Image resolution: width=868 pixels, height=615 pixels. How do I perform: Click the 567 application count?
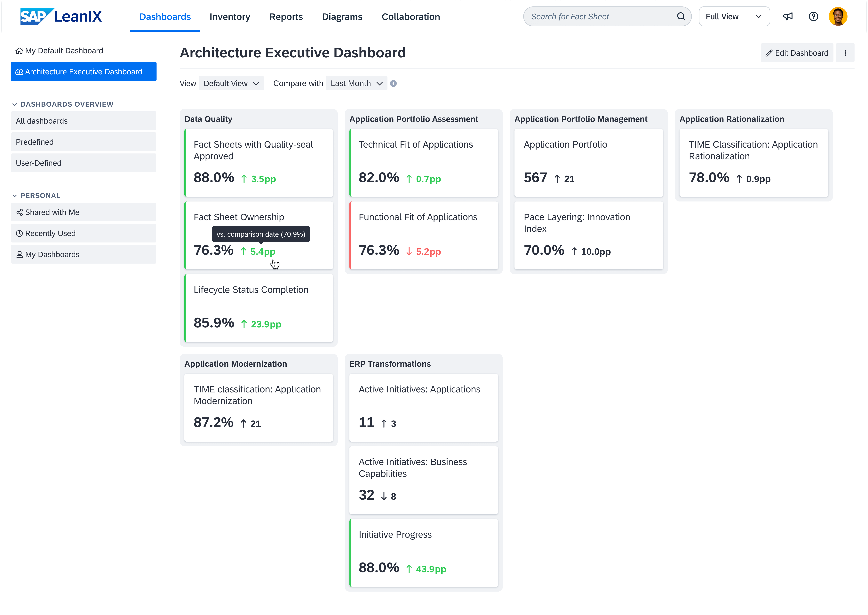[x=535, y=178]
